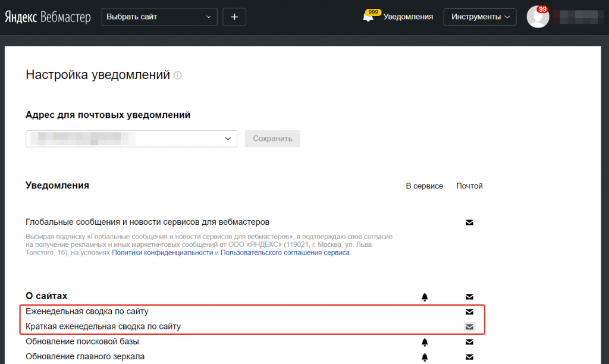609x364 pixels.
Task: Expand the Инструменты menu
Action: click(480, 17)
